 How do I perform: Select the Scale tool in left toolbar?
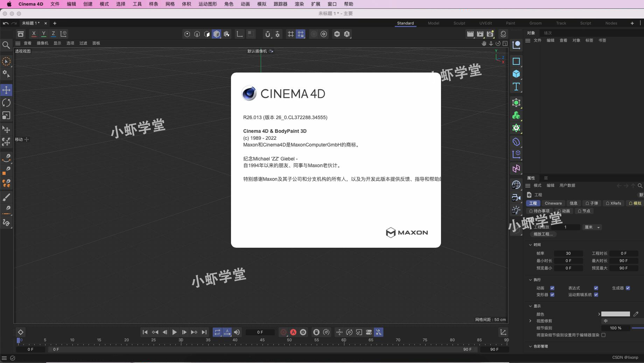click(x=6, y=115)
